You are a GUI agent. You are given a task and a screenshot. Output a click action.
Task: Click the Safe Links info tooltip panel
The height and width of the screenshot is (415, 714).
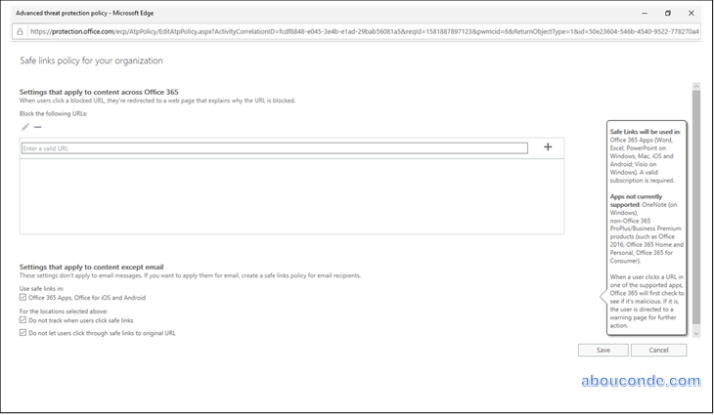pos(646,228)
